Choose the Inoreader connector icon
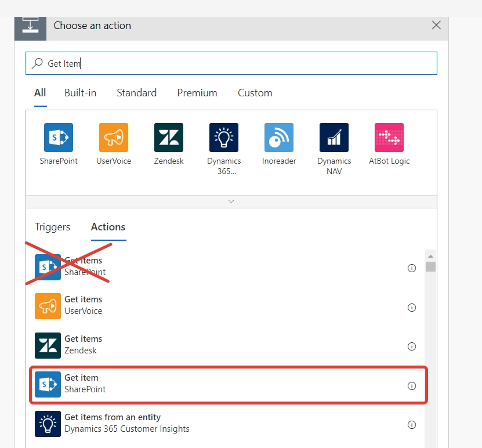This screenshot has height=448, width=482. tap(279, 138)
